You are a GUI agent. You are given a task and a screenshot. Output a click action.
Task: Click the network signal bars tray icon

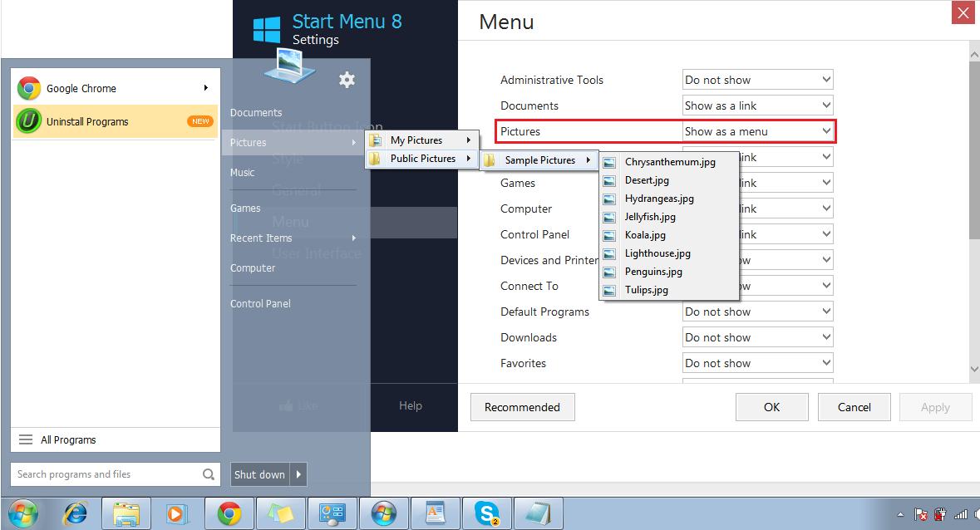tap(961, 514)
